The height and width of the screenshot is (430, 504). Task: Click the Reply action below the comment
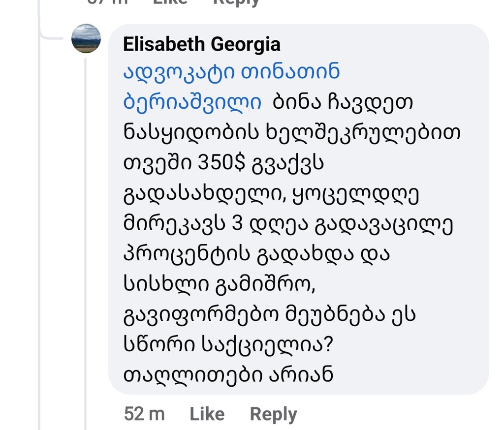(274, 414)
